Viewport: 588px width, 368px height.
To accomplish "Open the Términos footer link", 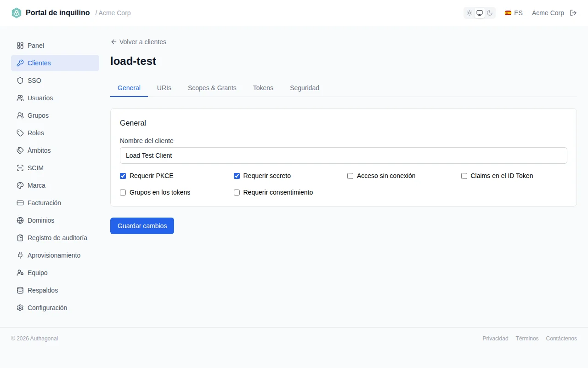I will (527, 339).
